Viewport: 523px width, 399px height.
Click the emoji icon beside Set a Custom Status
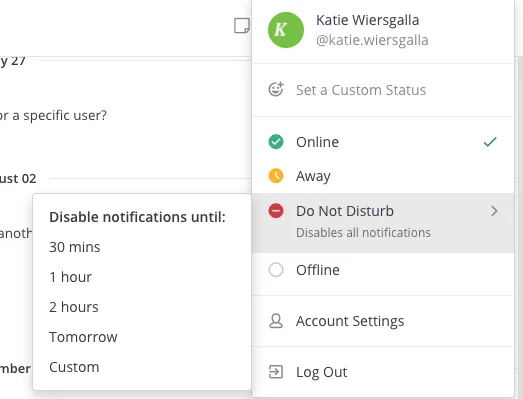pyautogui.click(x=276, y=89)
